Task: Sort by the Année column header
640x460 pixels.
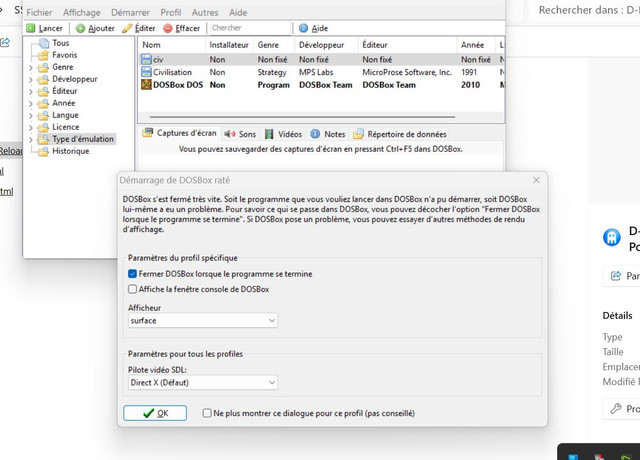Action: point(476,45)
